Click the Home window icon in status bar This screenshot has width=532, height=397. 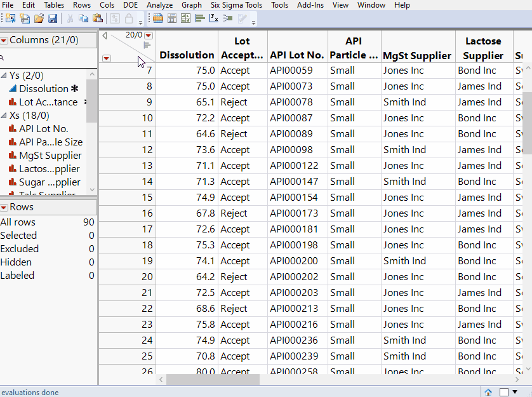[488, 391]
